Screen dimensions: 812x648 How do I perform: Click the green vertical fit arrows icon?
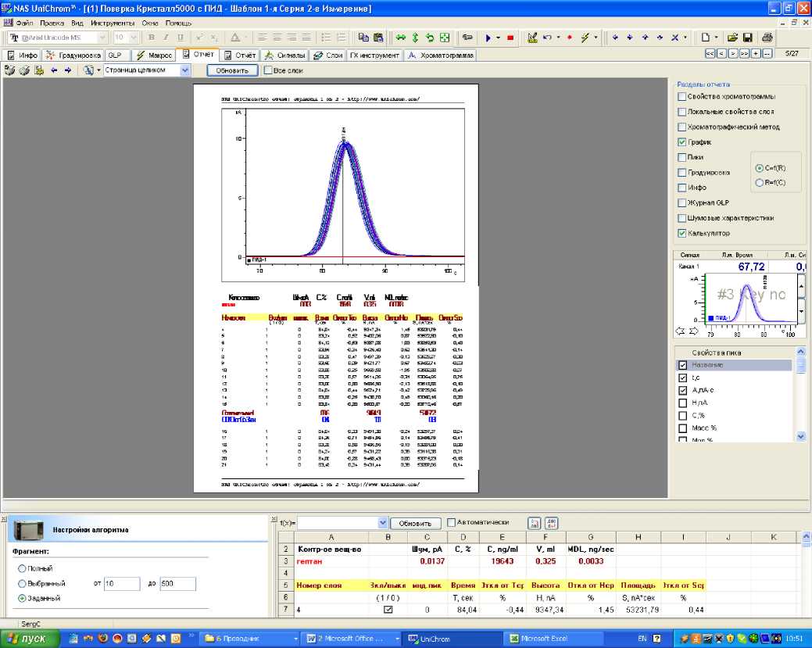coord(415,38)
